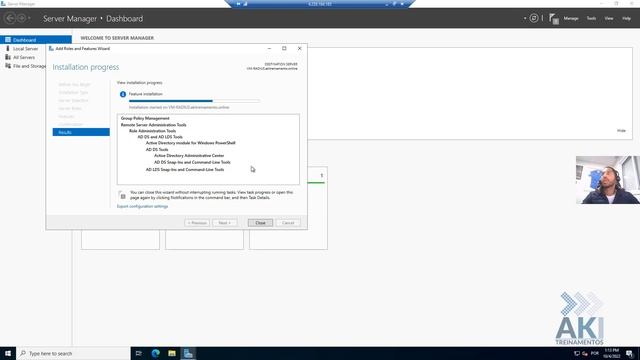
Task: Click 'Remote Server Administration Tools' in list
Action: pos(153,125)
